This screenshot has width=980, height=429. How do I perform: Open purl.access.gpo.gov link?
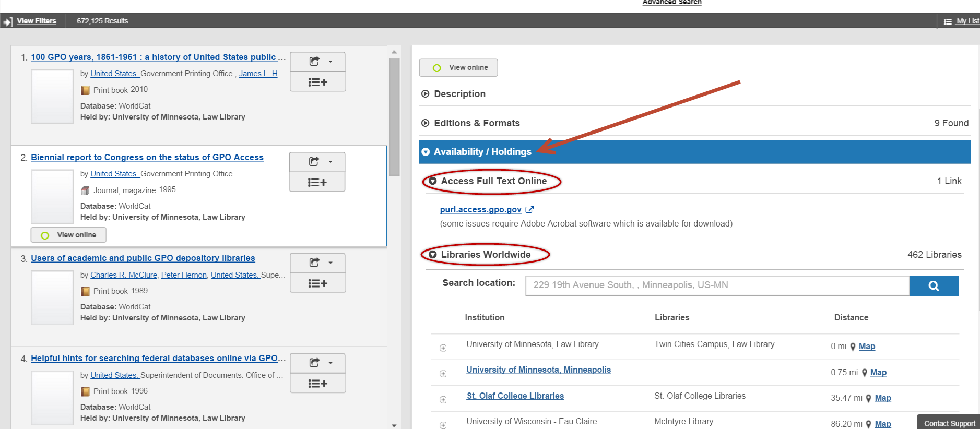(480, 209)
